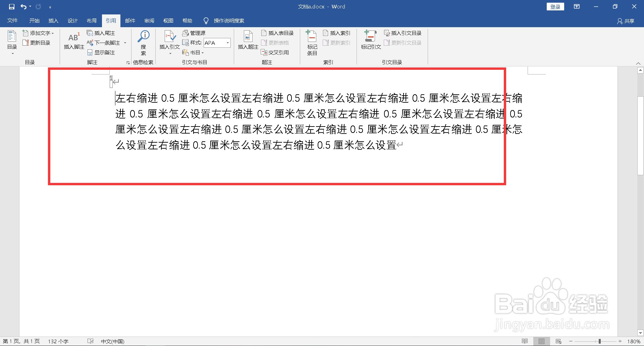Switch to the 设计 tab
644x346 pixels.
72,21
